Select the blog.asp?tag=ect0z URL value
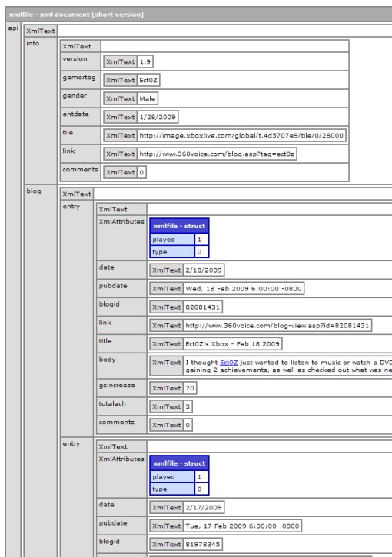Screen dimensions: 392x557 tap(217, 154)
